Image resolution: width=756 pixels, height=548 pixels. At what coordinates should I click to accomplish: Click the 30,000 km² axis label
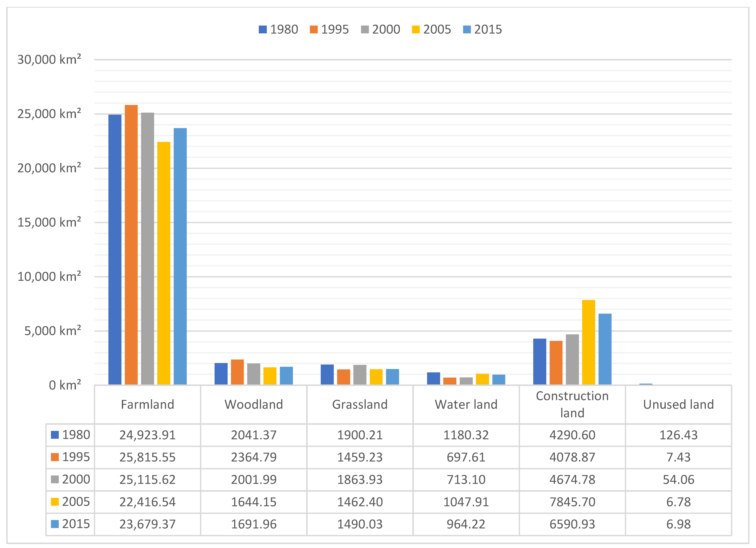click(x=49, y=60)
